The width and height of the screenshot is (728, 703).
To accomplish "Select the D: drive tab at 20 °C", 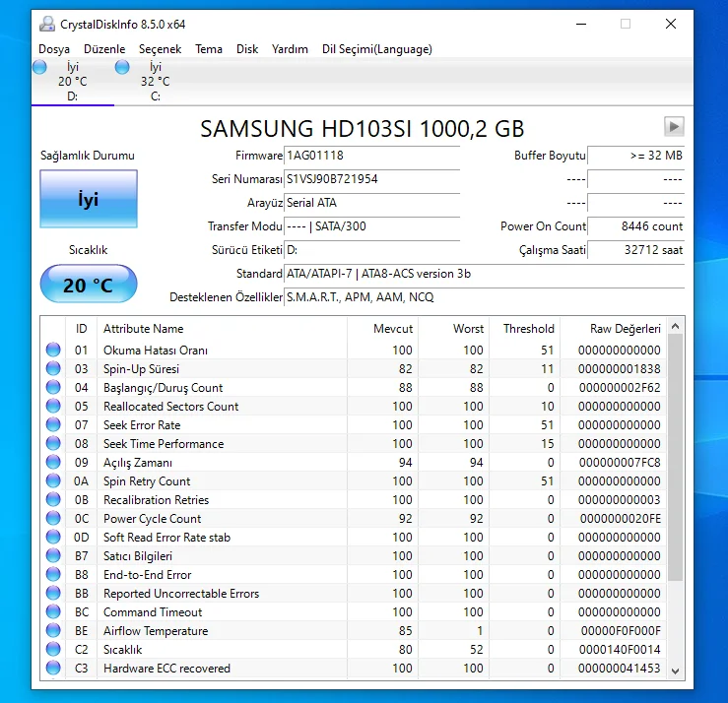I will pyautogui.click(x=73, y=82).
